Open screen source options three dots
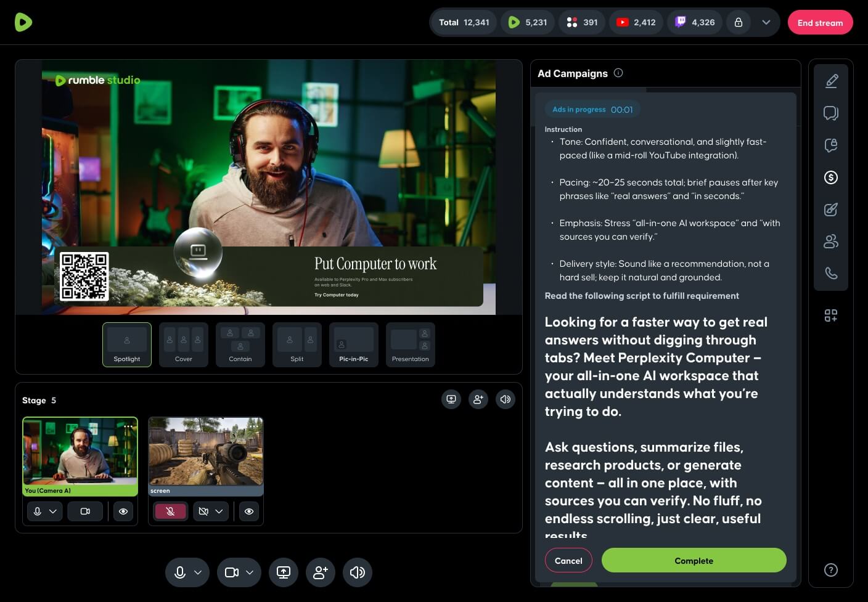This screenshot has height=602, width=868. tap(254, 426)
